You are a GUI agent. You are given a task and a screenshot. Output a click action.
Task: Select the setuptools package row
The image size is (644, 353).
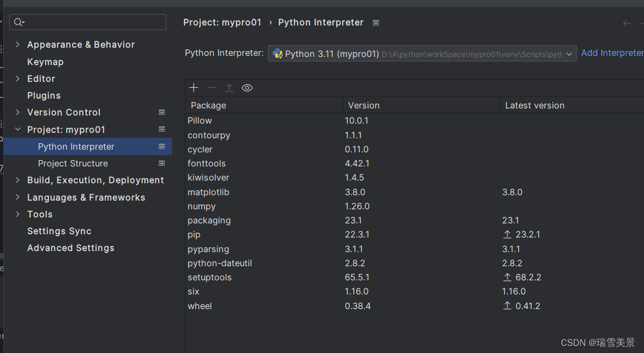tap(415, 277)
